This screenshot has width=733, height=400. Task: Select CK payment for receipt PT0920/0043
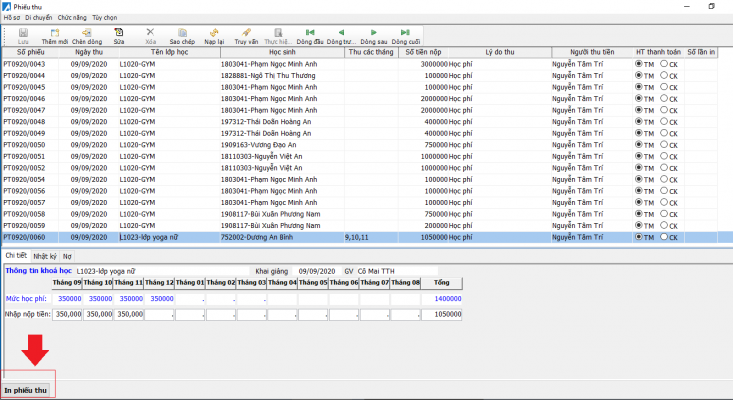664,64
